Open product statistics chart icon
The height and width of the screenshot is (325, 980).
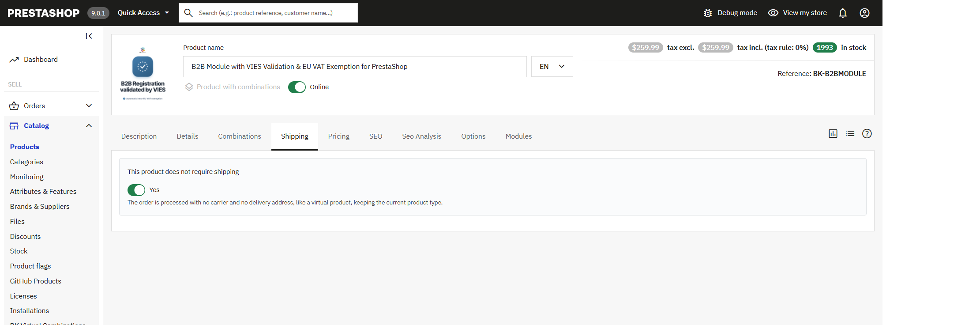click(833, 134)
